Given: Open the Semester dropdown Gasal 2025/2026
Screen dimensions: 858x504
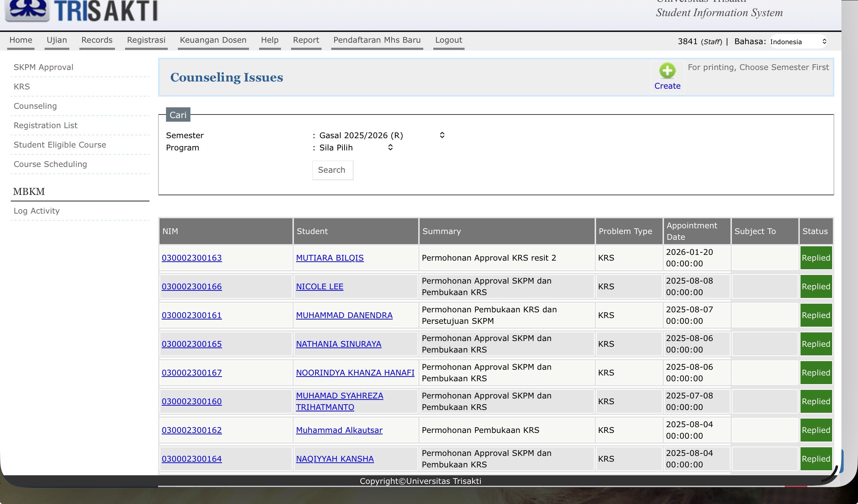Looking at the screenshot, I should 382,135.
